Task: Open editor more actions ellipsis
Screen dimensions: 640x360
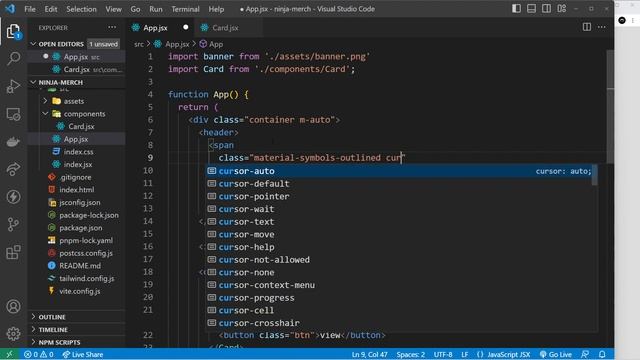Action: point(602,27)
